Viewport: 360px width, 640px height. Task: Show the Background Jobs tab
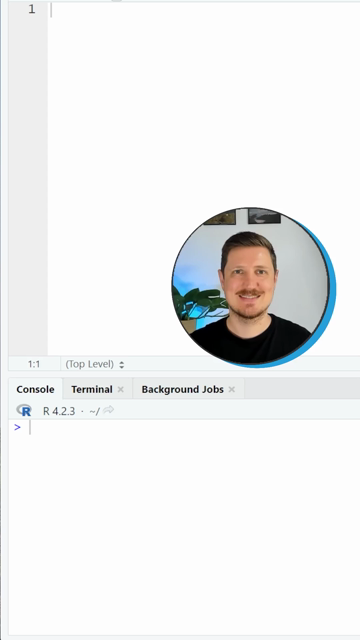coord(182,389)
